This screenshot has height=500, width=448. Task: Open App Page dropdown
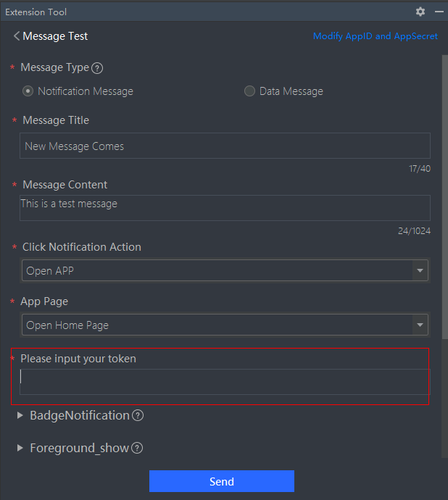420,325
